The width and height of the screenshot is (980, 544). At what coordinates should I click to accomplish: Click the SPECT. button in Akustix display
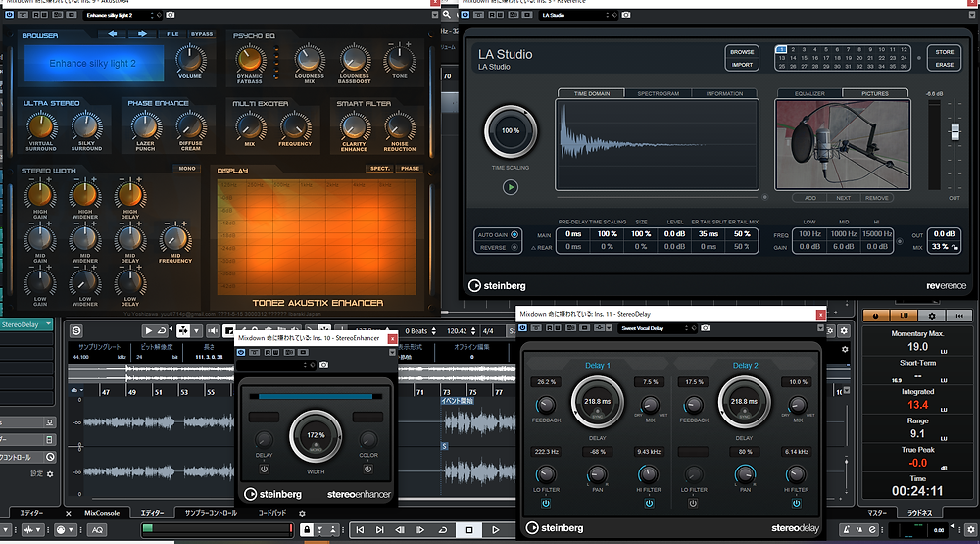pos(380,169)
